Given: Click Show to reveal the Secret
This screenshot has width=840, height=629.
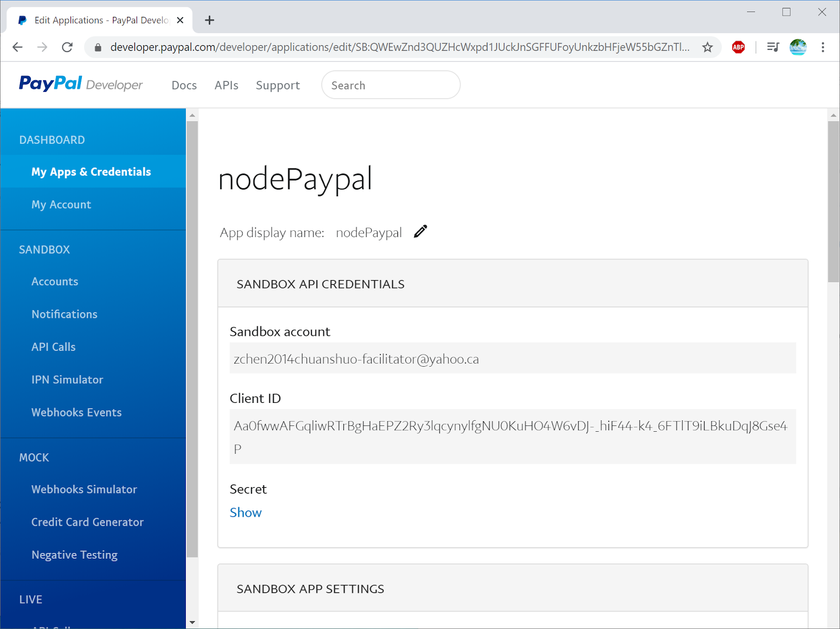Looking at the screenshot, I should pos(246,513).
